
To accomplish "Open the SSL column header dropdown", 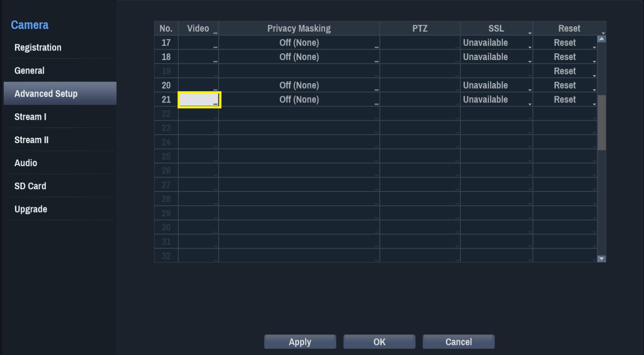I will pos(497,28).
